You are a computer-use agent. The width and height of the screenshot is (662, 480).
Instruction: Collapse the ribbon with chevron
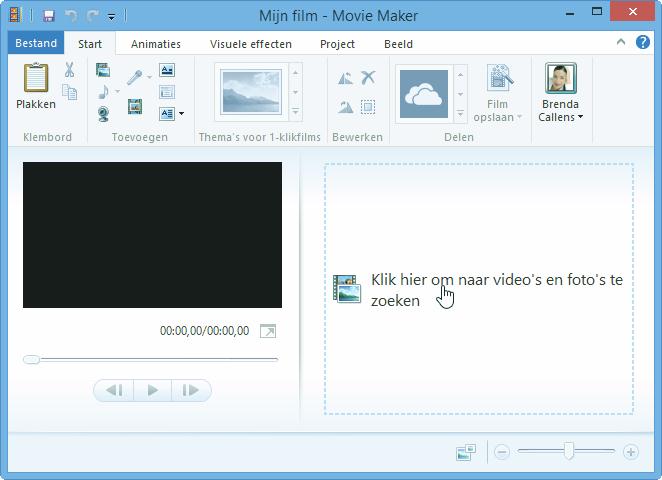[621, 42]
